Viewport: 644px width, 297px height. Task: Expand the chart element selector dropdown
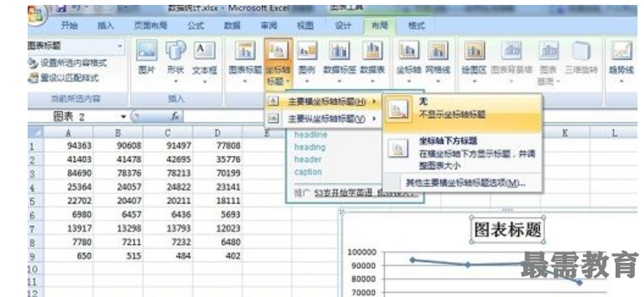[120, 46]
